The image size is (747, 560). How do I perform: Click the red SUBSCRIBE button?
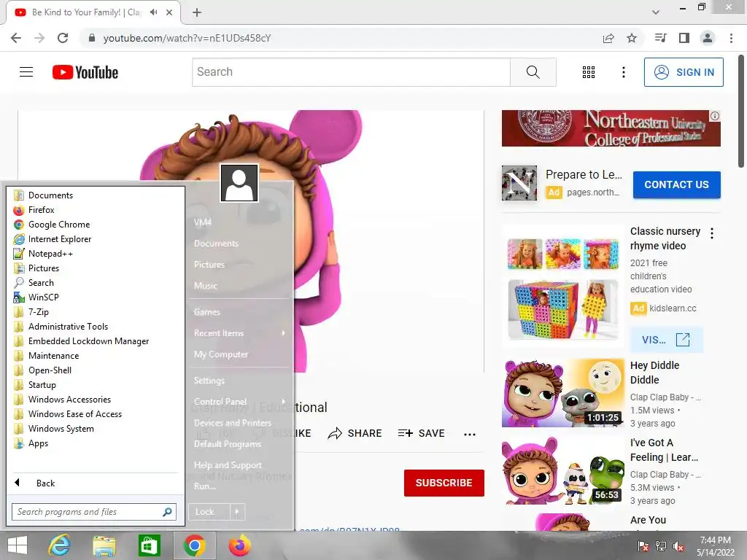[444, 483]
